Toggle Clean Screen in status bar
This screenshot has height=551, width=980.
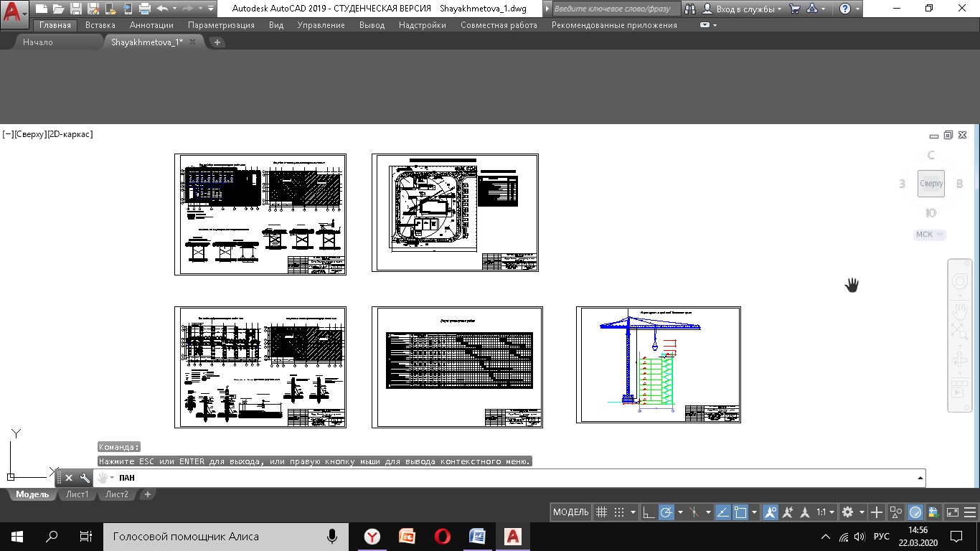tap(953, 512)
